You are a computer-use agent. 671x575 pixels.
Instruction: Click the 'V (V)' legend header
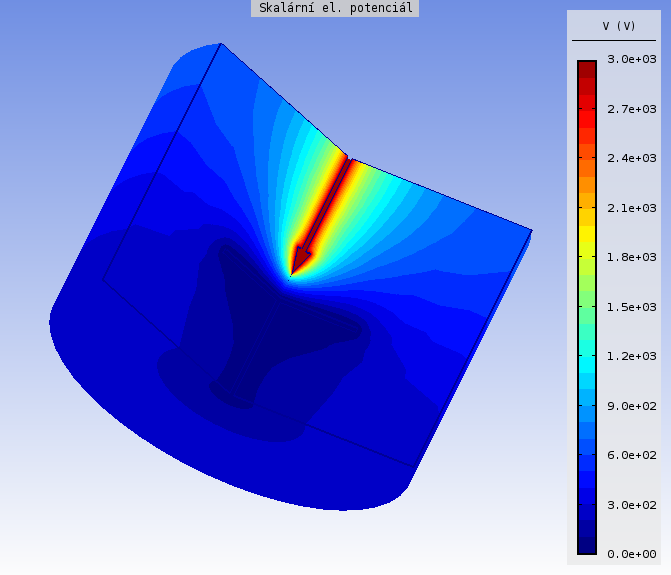pyautogui.click(x=619, y=26)
